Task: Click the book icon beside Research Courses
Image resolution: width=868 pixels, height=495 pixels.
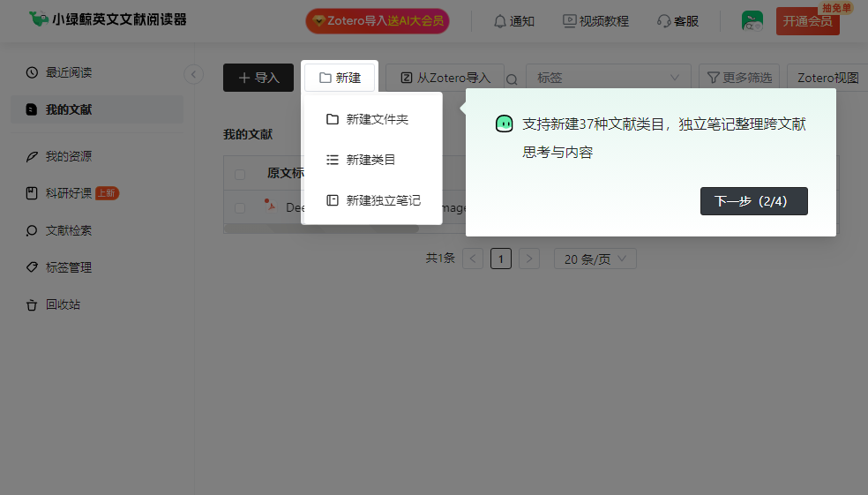Action: [32, 193]
